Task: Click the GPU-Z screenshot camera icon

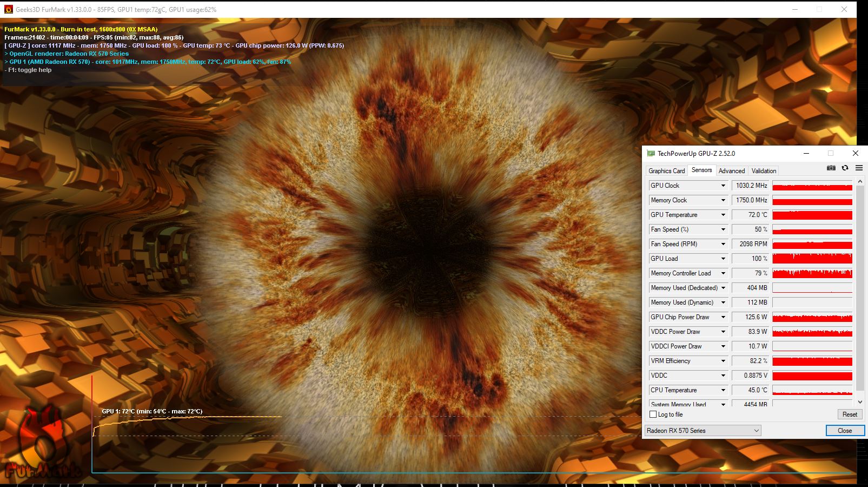Action: click(x=831, y=168)
